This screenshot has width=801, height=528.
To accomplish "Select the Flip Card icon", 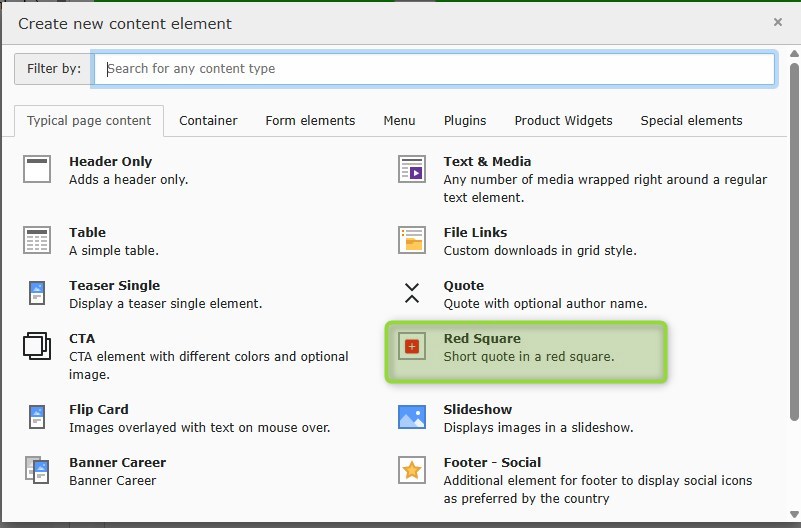I will click(x=37, y=417).
